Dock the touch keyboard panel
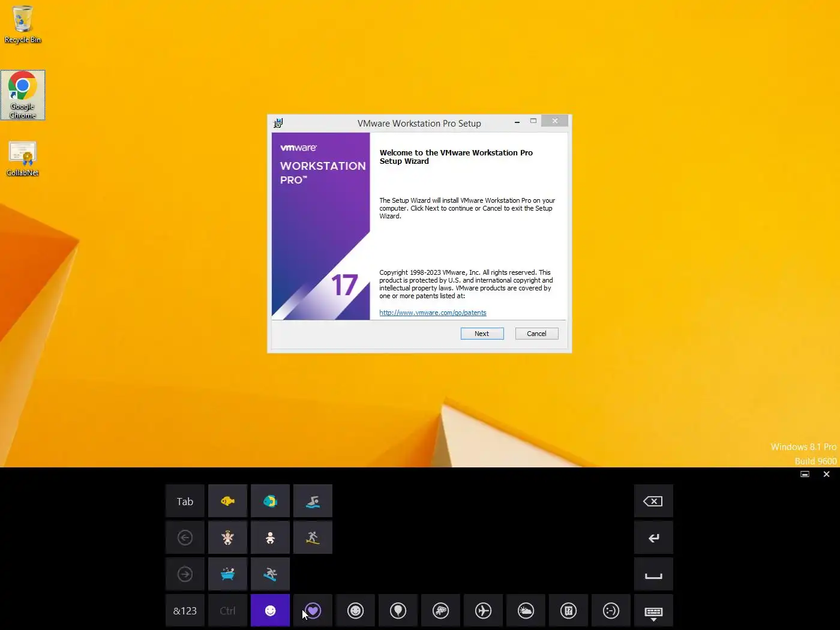This screenshot has height=630, width=840. point(805,474)
